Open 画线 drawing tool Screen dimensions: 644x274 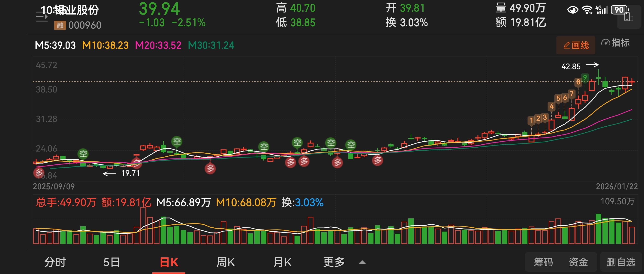click(576, 45)
